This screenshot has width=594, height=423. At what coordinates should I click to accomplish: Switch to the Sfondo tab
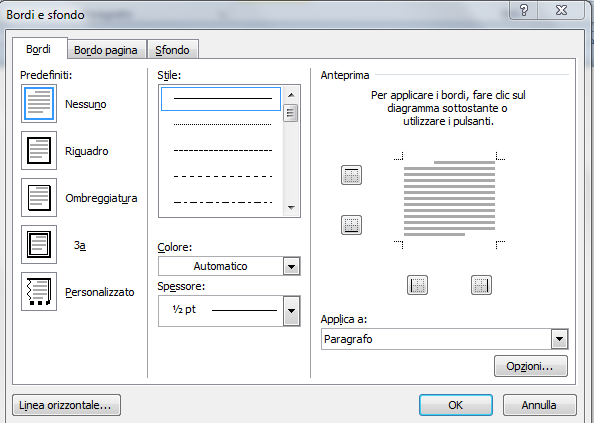[x=172, y=50]
